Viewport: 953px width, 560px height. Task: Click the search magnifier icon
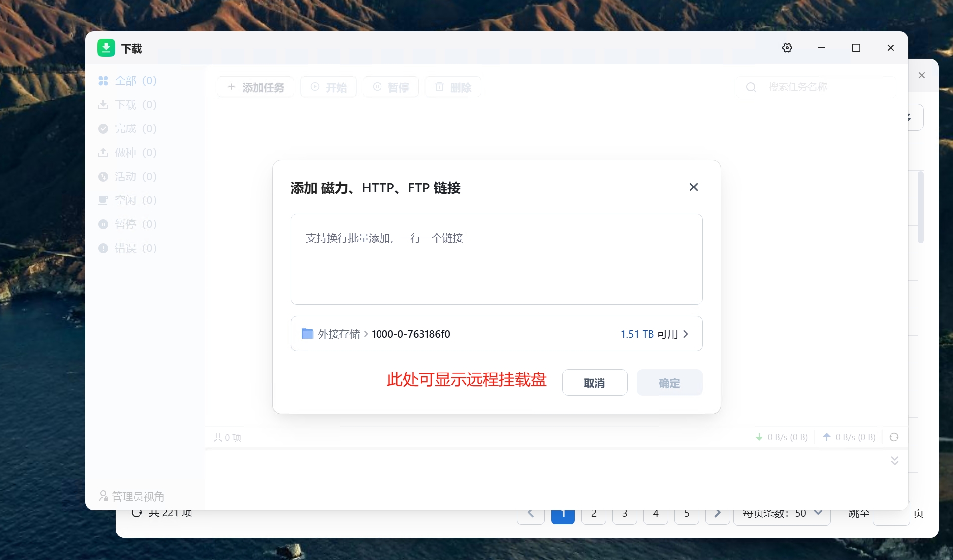click(x=751, y=87)
